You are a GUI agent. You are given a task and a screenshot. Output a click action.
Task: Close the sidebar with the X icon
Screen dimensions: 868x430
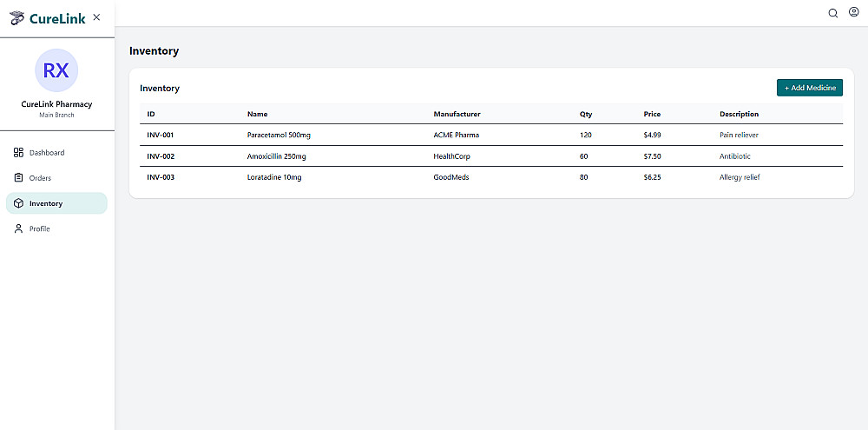pyautogui.click(x=96, y=17)
